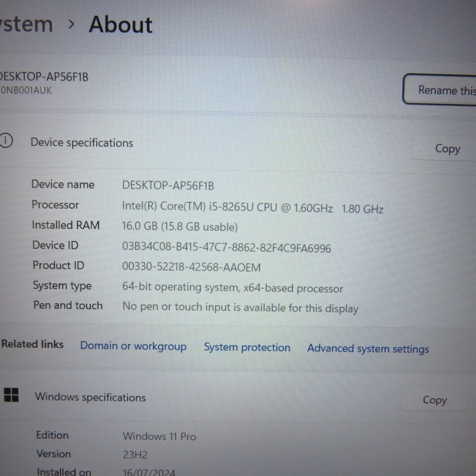Click the About breadcrumb title
This screenshot has width=476, height=476.
[x=121, y=25]
